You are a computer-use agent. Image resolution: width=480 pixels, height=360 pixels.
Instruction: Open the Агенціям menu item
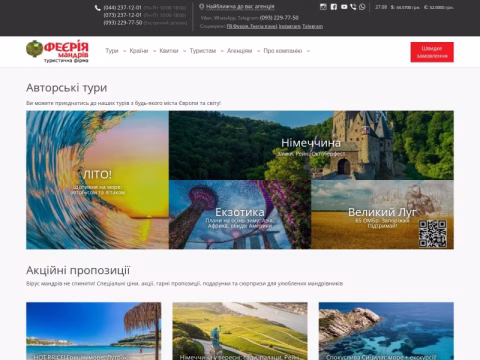point(239,51)
